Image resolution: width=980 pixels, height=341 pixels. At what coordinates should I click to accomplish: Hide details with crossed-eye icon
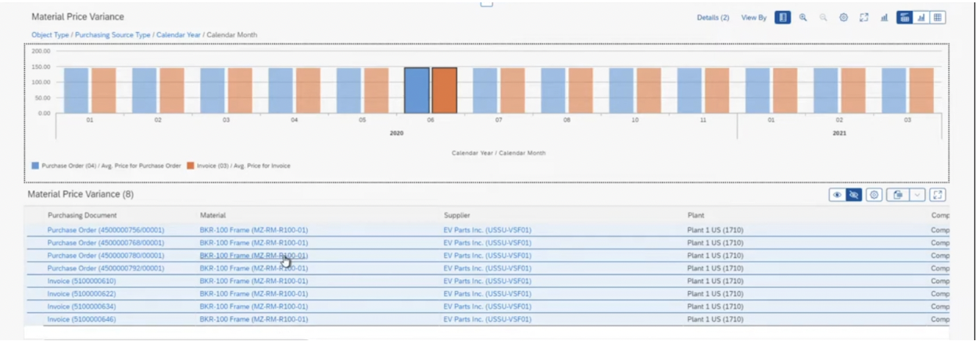[853, 195]
